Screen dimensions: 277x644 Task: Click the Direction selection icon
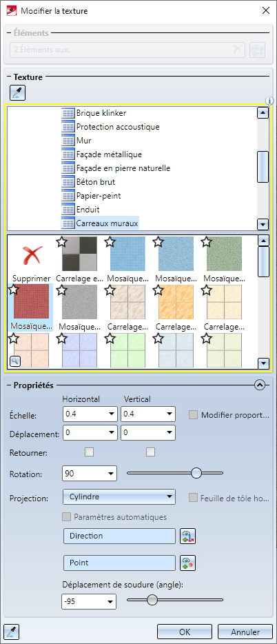point(188,536)
